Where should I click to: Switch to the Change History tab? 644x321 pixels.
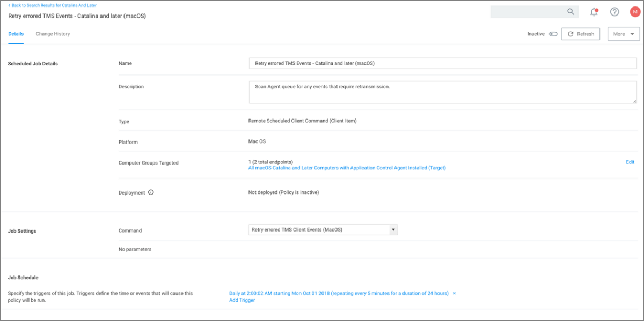[x=53, y=34]
